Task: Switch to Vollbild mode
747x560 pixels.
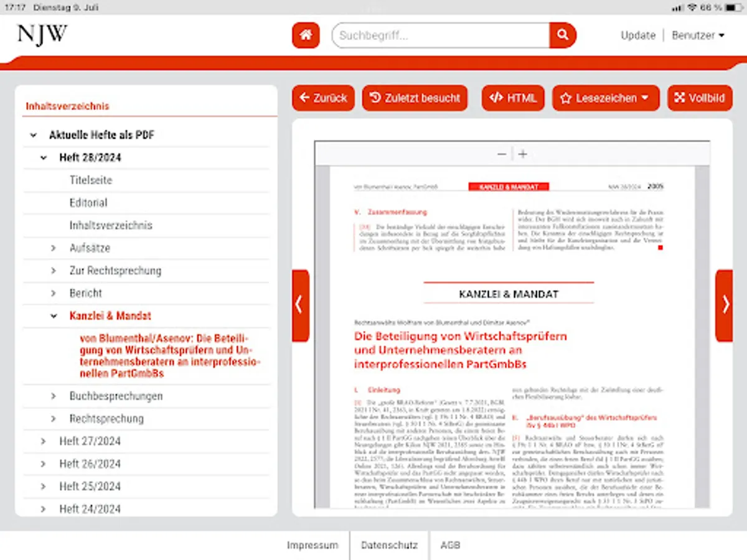Action: [700, 98]
